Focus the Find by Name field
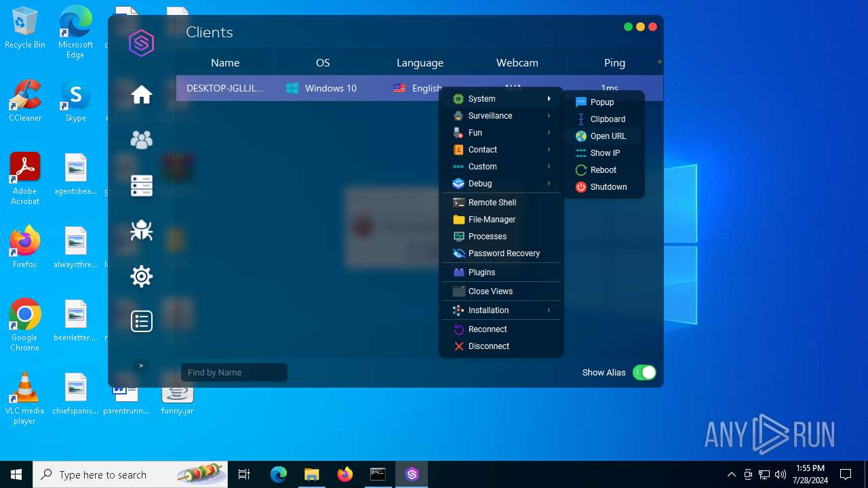This screenshot has width=868, height=488. click(x=234, y=372)
